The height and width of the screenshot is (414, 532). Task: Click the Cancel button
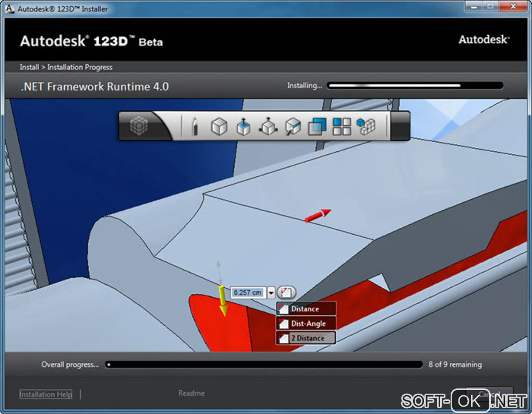coord(489,394)
